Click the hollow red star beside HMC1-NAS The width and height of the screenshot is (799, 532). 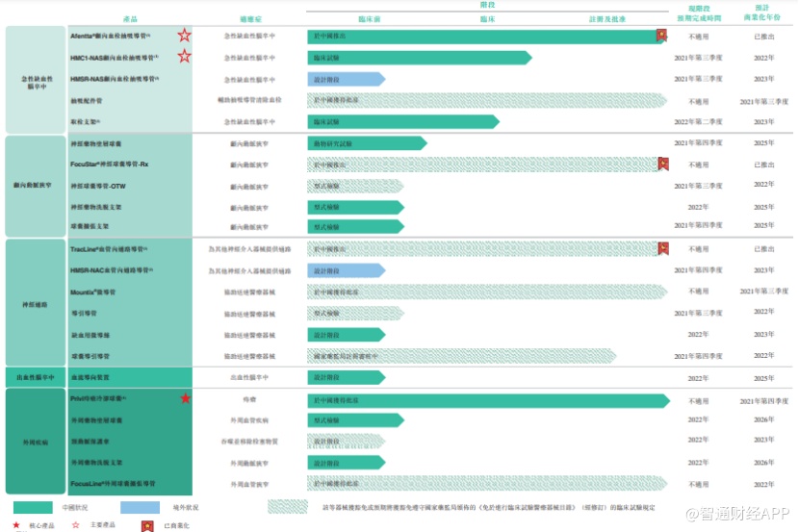point(184,56)
